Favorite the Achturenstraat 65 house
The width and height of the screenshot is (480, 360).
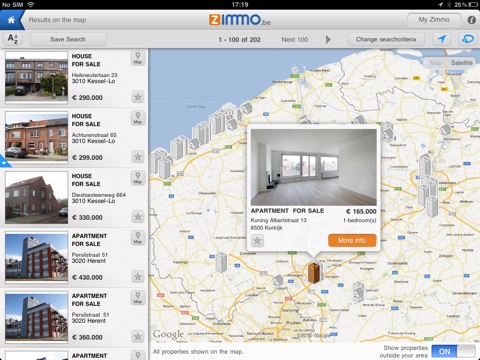click(x=138, y=157)
